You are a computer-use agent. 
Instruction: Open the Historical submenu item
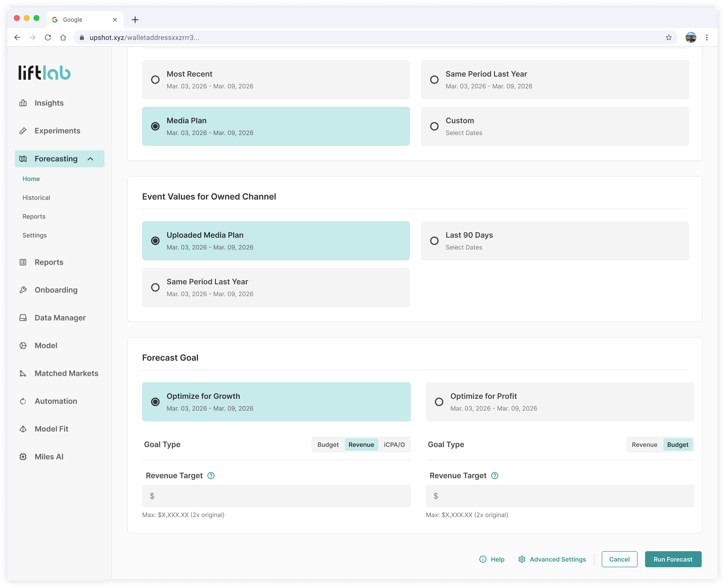[36, 197]
